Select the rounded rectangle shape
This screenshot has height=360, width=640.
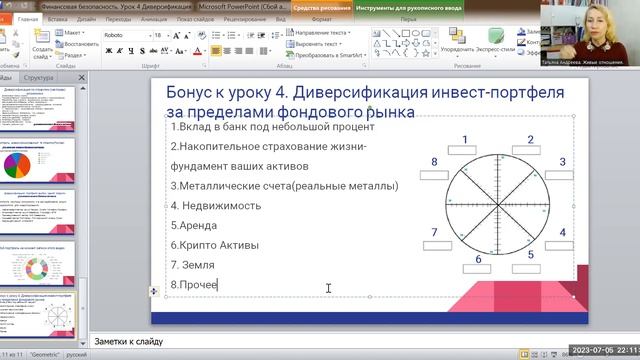point(426,33)
